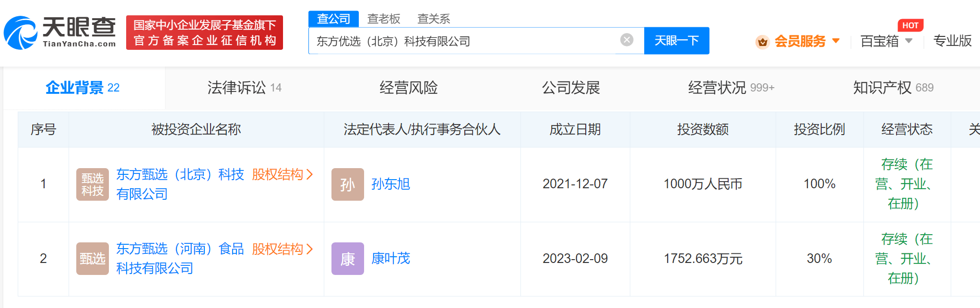The image size is (980, 308).
Task: Open the 经营状况 tab
Action: [731, 88]
